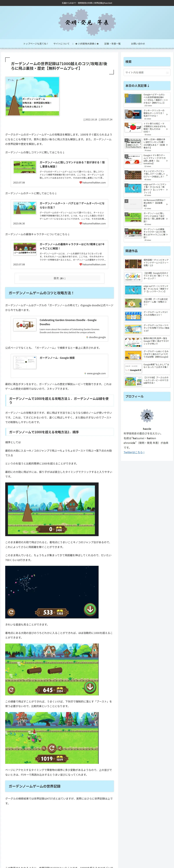Open the Ad Removerの評判は? popular article
174x868 pixels.
pyautogui.click(x=147, y=204)
